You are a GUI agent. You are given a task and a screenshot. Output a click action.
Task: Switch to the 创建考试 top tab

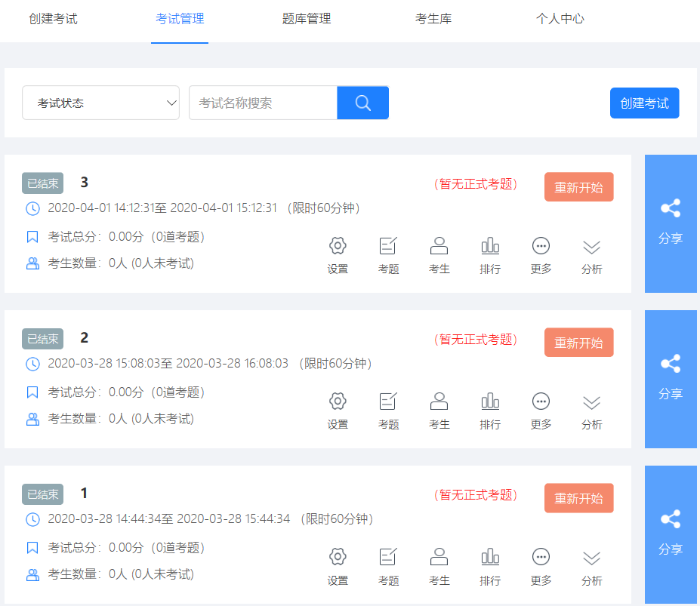tap(53, 19)
